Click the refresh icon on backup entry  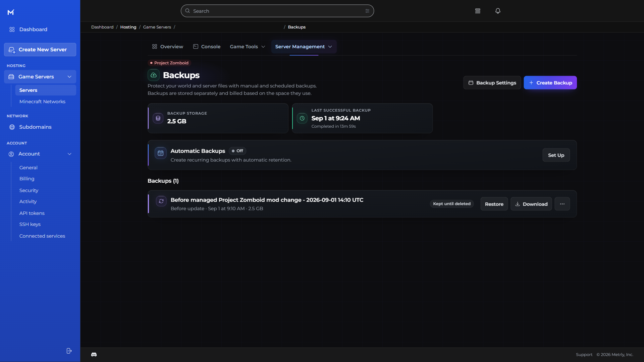point(161,201)
